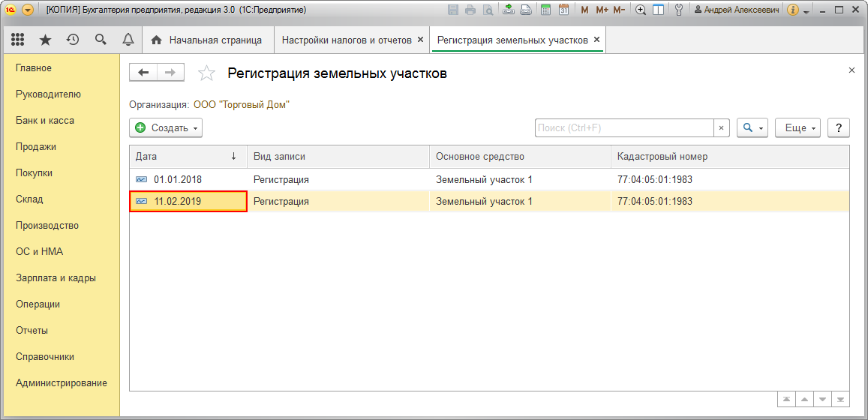Open the calendar icon in title bar
Image resolution: width=868 pixels, height=420 pixels.
coord(563,10)
